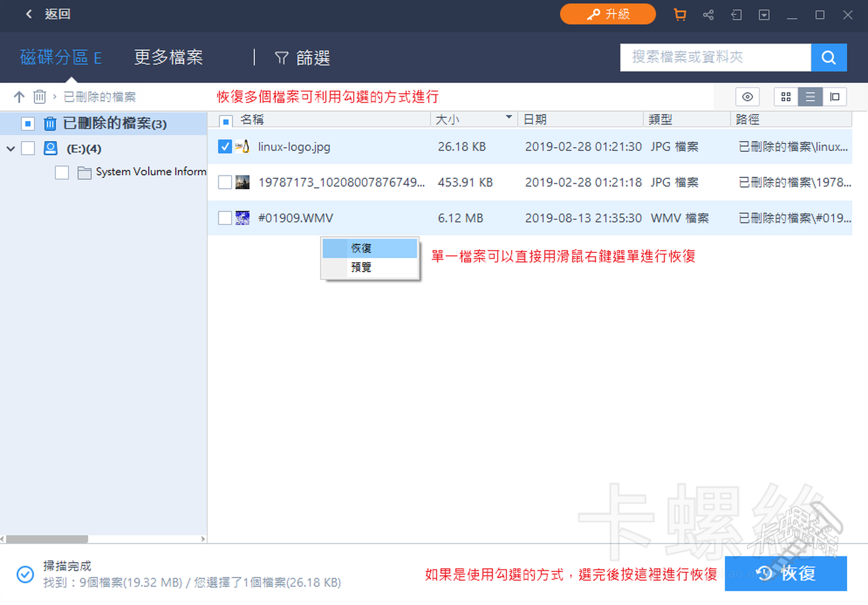868x605 pixels.
Task: Choose 預覽 in the context menu
Action: (361, 267)
